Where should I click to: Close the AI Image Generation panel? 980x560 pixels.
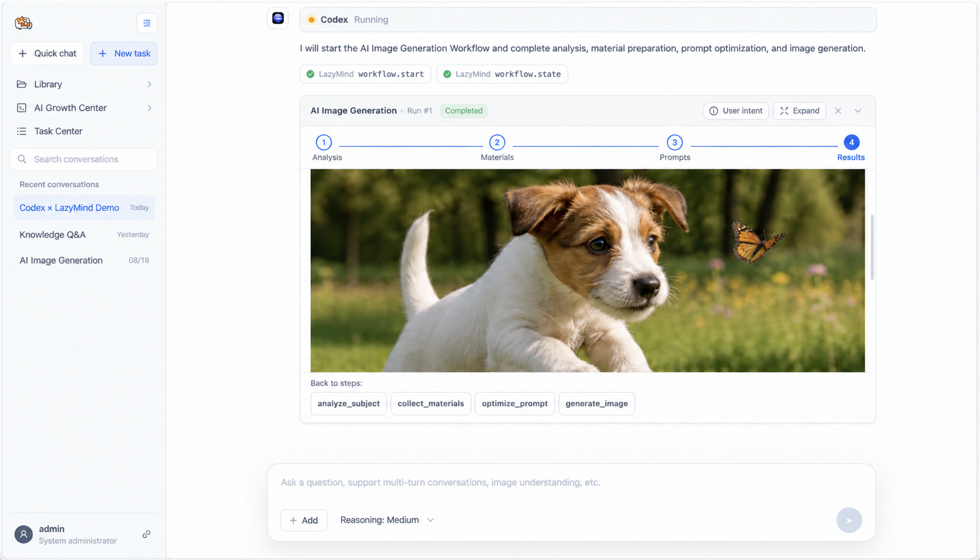(838, 111)
